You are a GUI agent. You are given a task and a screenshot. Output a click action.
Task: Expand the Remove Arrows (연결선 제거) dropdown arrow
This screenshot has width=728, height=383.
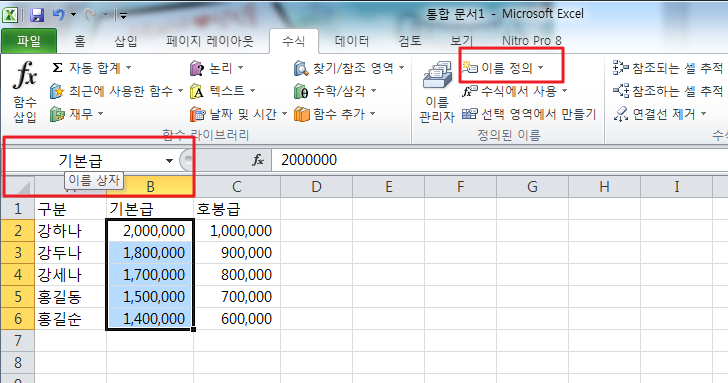click(703, 114)
